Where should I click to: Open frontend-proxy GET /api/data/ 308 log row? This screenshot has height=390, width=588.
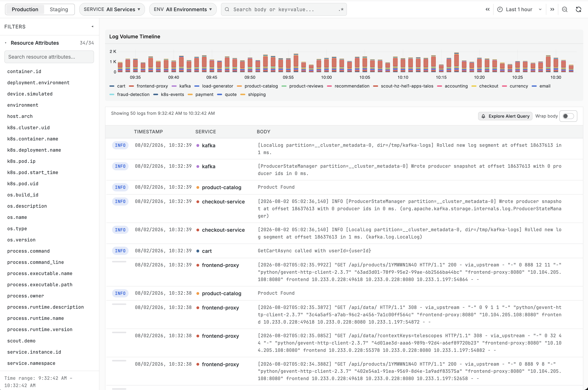coord(344,315)
